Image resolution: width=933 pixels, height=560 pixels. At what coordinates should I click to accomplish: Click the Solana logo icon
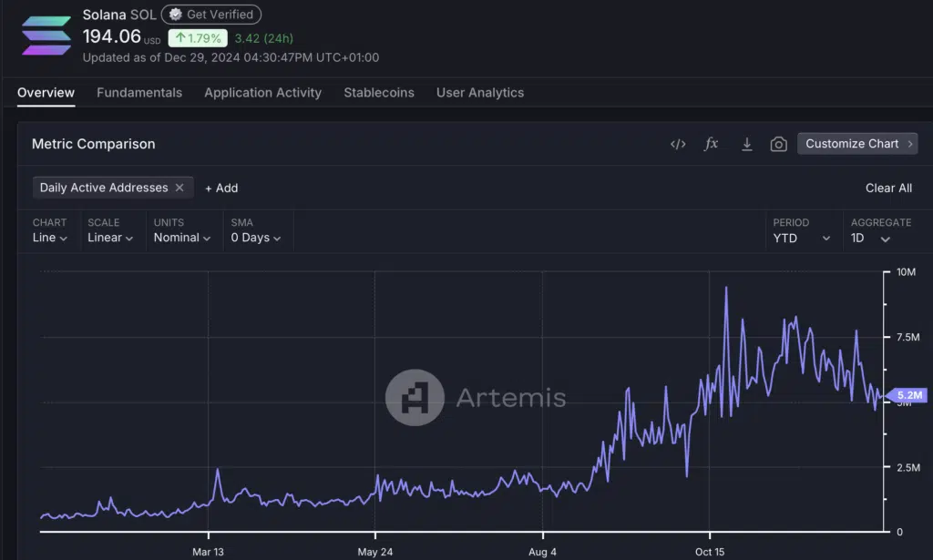(x=46, y=36)
